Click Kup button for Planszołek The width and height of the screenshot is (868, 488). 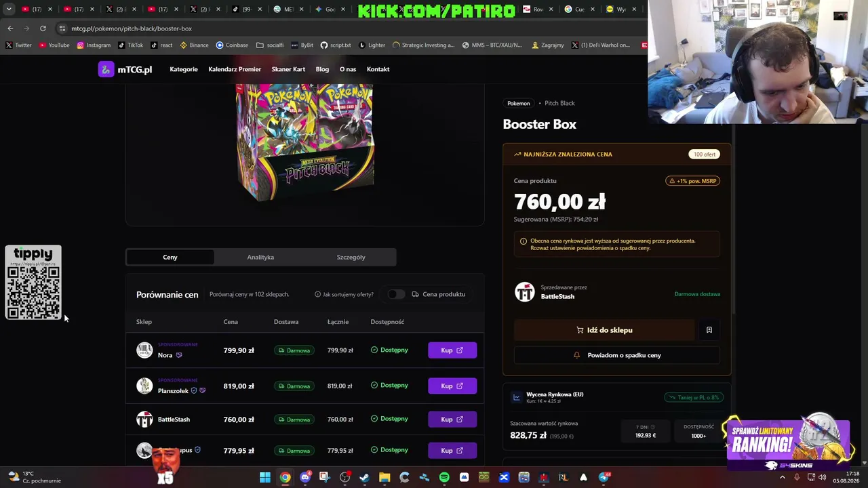[452, 386]
